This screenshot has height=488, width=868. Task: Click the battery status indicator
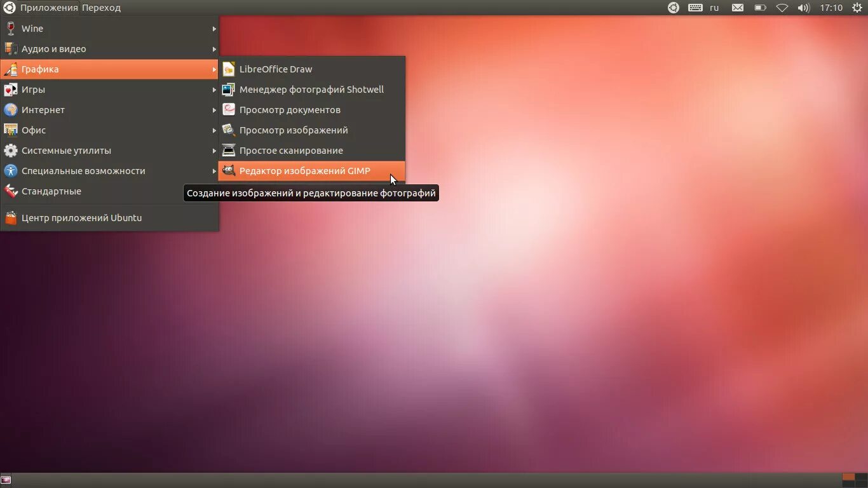(760, 8)
